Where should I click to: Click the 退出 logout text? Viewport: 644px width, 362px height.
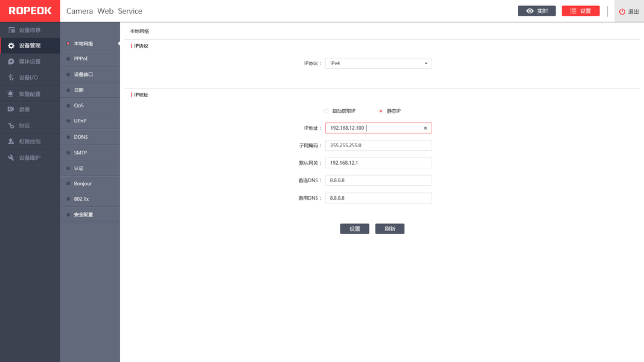coord(633,11)
